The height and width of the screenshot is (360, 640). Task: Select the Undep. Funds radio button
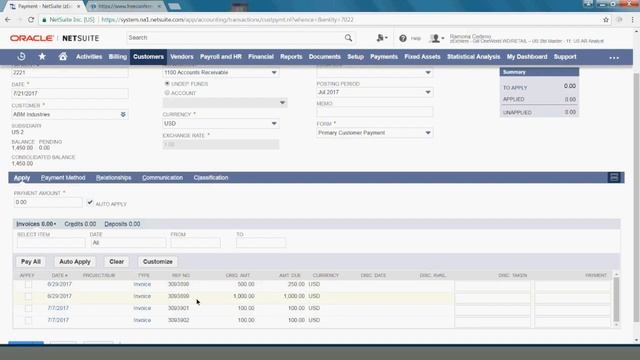point(167,83)
